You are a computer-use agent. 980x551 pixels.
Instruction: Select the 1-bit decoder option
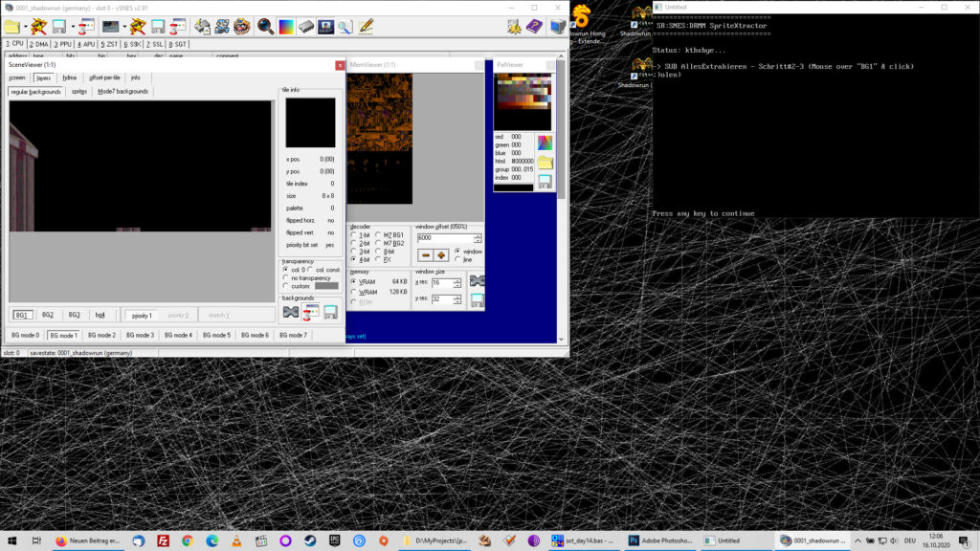tap(354, 235)
